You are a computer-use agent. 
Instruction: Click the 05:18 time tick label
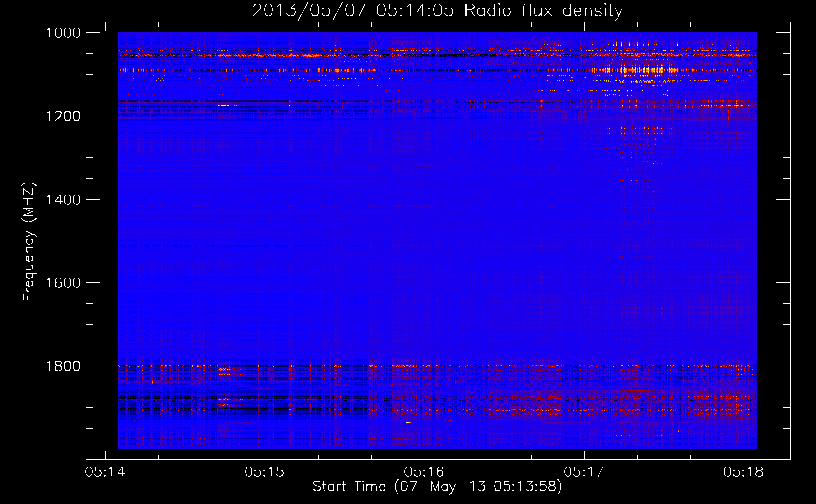743,472
